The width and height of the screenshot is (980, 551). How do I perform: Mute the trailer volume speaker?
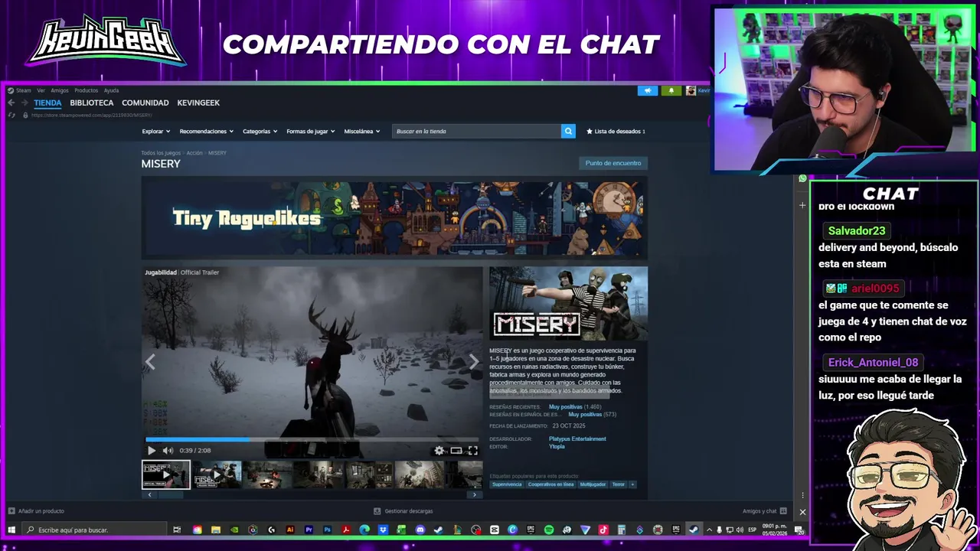(168, 451)
